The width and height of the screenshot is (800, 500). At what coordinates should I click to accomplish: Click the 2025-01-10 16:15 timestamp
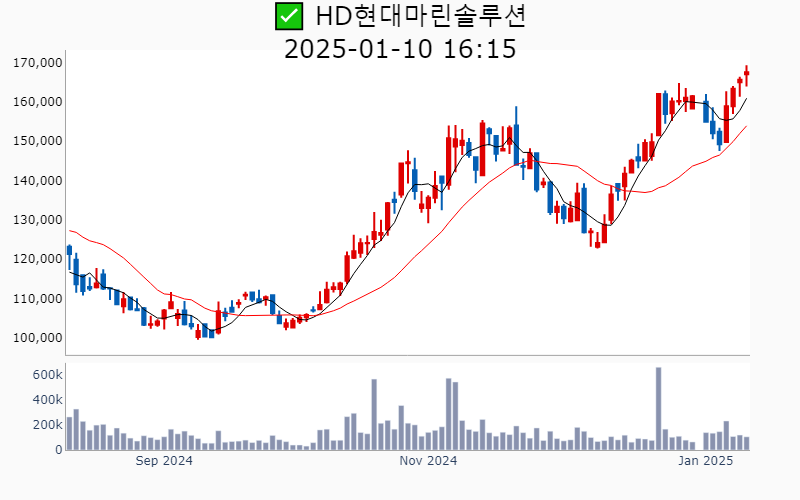pos(400,49)
